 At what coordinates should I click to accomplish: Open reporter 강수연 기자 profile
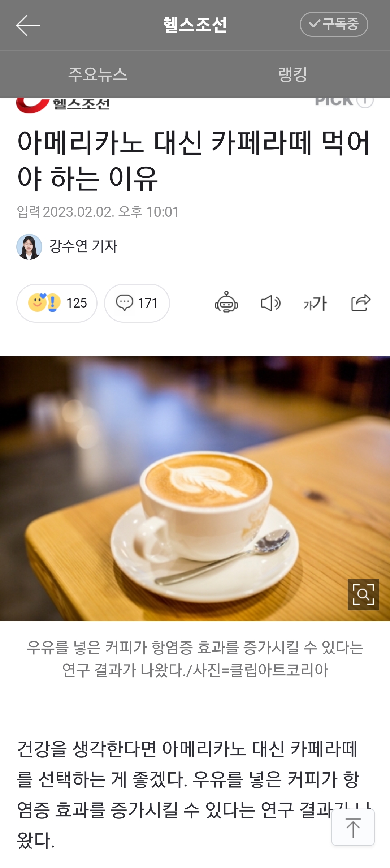[x=83, y=246]
